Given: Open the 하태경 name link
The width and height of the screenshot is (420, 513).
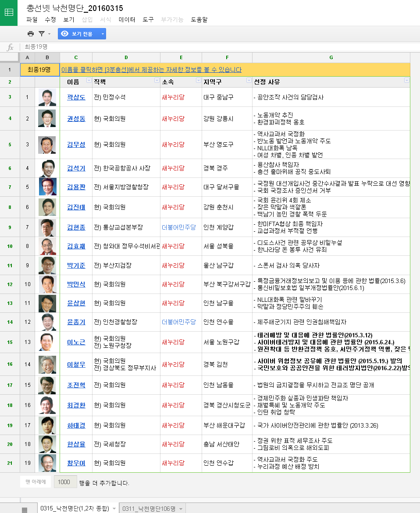Looking at the screenshot, I should coord(76,425).
